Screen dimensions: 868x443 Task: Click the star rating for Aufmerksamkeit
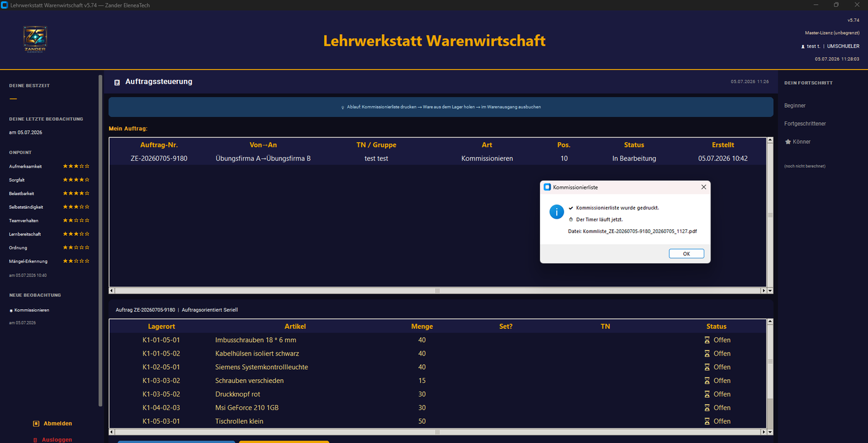(x=76, y=166)
